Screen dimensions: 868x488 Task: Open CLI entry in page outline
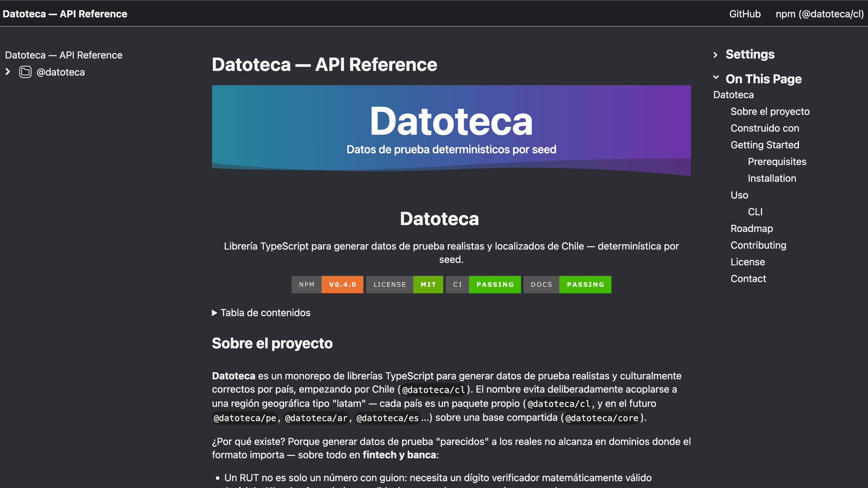(755, 212)
